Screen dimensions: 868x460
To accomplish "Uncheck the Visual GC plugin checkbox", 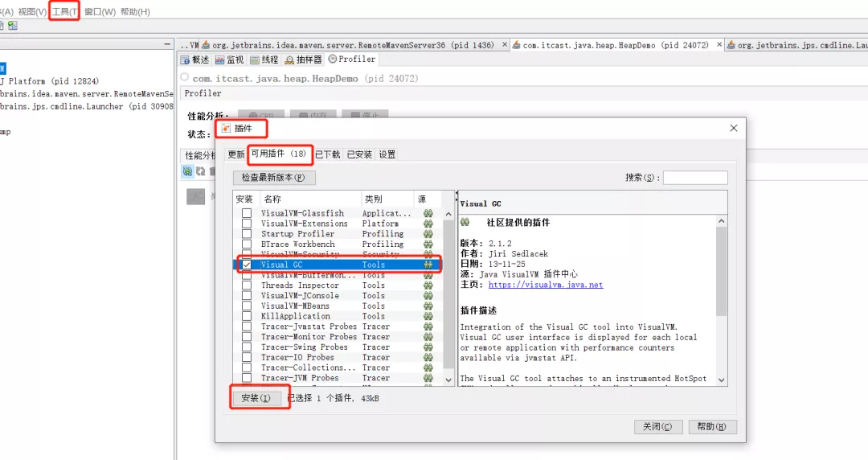I will pos(247,265).
